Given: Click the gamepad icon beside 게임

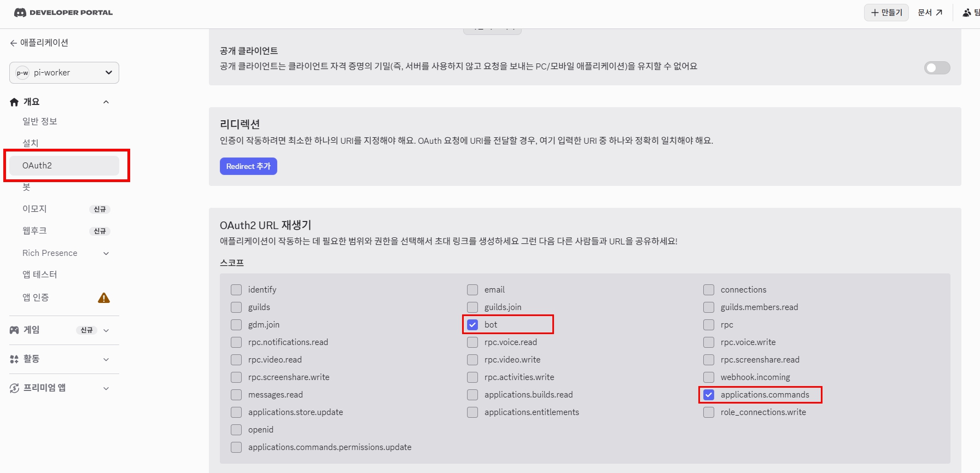Looking at the screenshot, I should point(14,330).
